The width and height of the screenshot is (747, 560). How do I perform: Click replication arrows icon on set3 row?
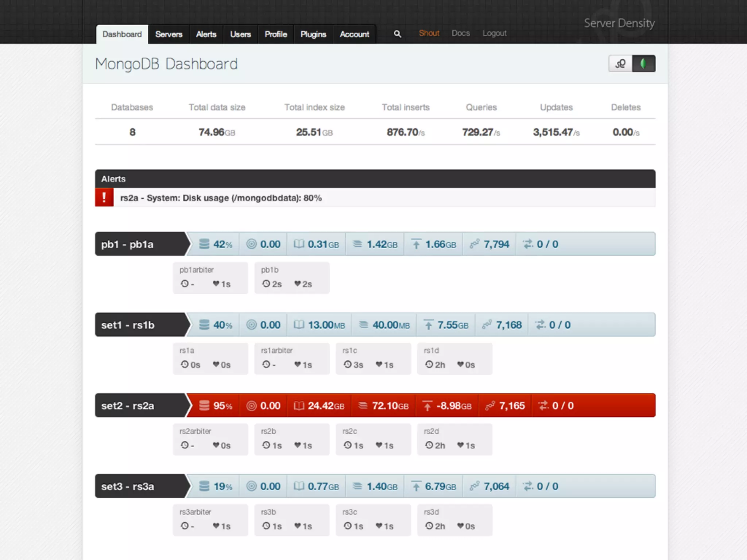click(528, 486)
